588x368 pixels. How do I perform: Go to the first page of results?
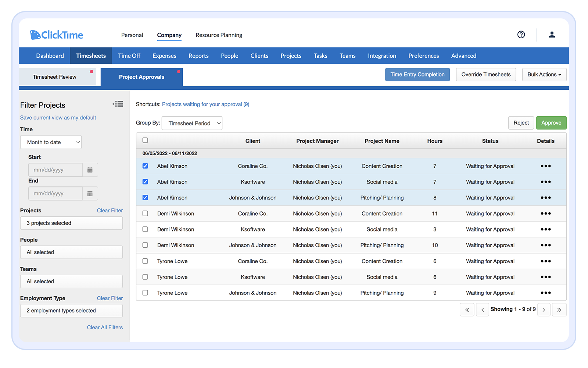(x=467, y=310)
